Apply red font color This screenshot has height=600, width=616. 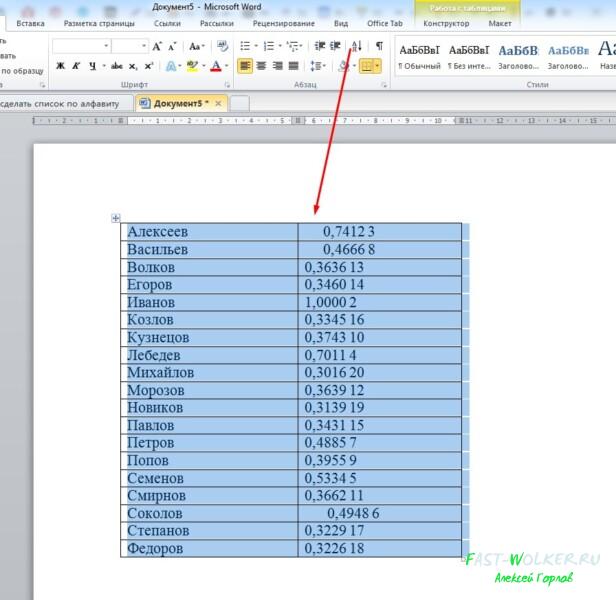pyautogui.click(x=216, y=66)
